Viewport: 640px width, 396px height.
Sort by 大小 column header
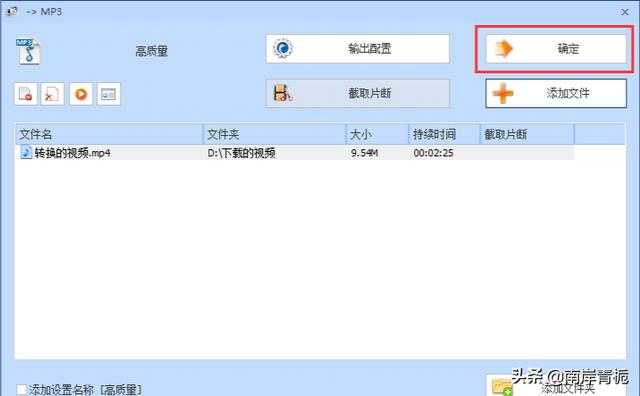[x=377, y=134]
